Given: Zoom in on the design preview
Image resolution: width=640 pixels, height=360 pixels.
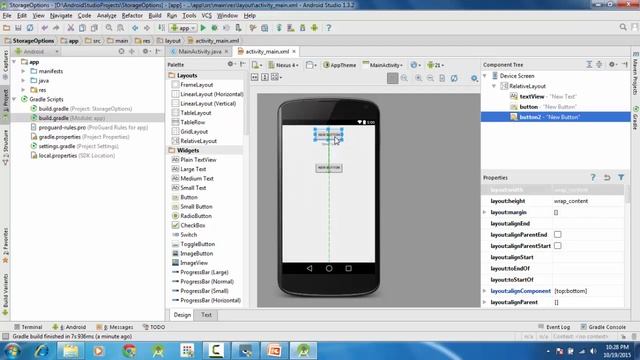Looking at the screenshot, I should click(x=418, y=78).
